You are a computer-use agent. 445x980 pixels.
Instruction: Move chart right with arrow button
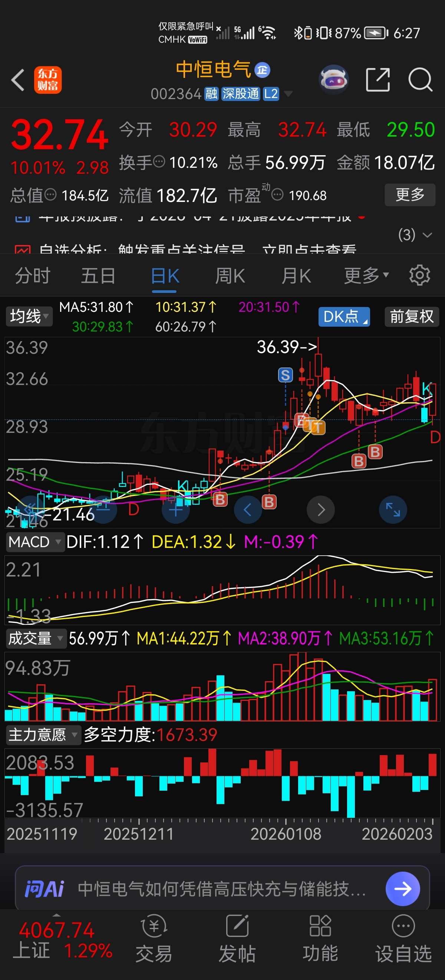point(321,510)
